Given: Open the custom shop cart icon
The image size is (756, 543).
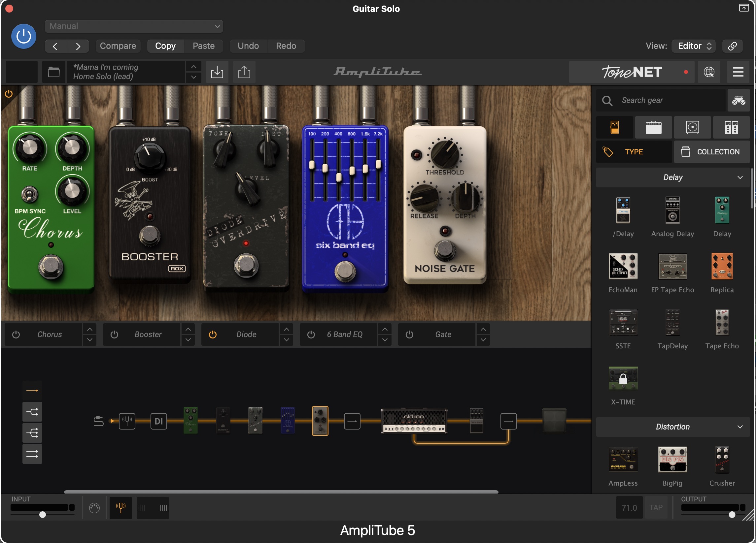Looking at the screenshot, I should (738, 100).
